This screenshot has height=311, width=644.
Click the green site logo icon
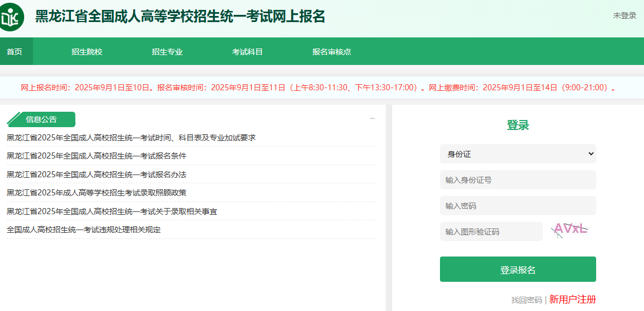pyautogui.click(x=13, y=17)
